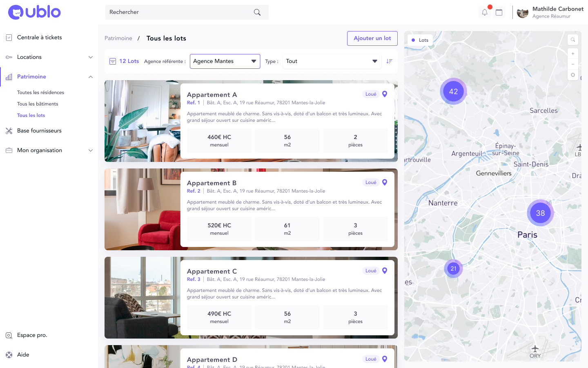The width and height of the screenshot is (588, 368).
Task: Toggle the Lots layer on the map
Action: click(420, 40)
